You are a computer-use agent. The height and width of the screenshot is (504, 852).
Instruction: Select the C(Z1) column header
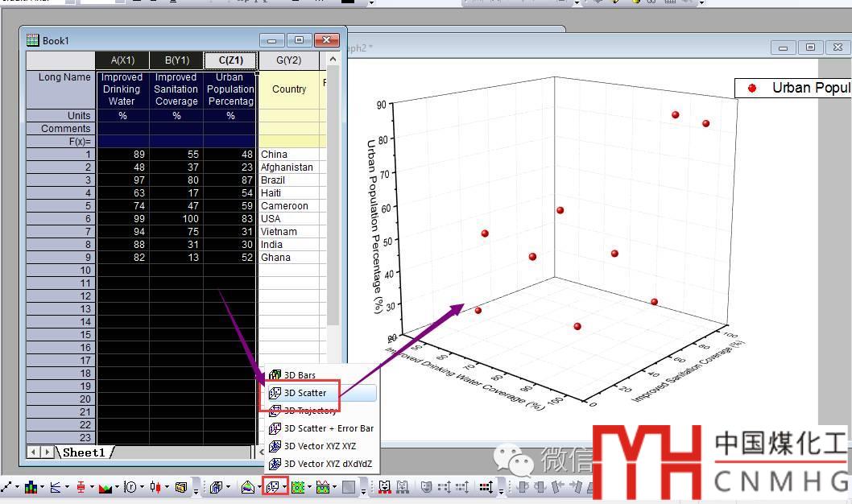tap(230, 60)
